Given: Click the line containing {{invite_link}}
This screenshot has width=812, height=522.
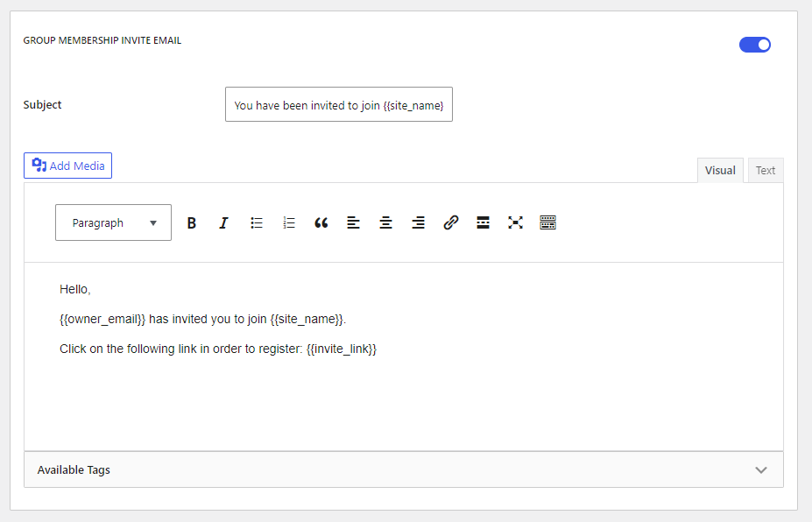Looking at the screenshot, I should coord(218,349).
